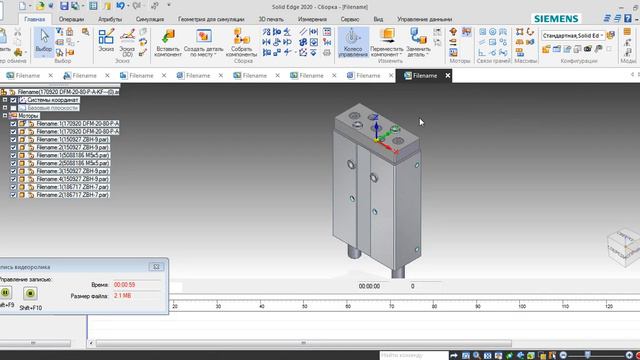Open Геометрия для симуляции tab
Image resolution: width=640 pixels, height=360 pixels.
[x=211, y=19]
